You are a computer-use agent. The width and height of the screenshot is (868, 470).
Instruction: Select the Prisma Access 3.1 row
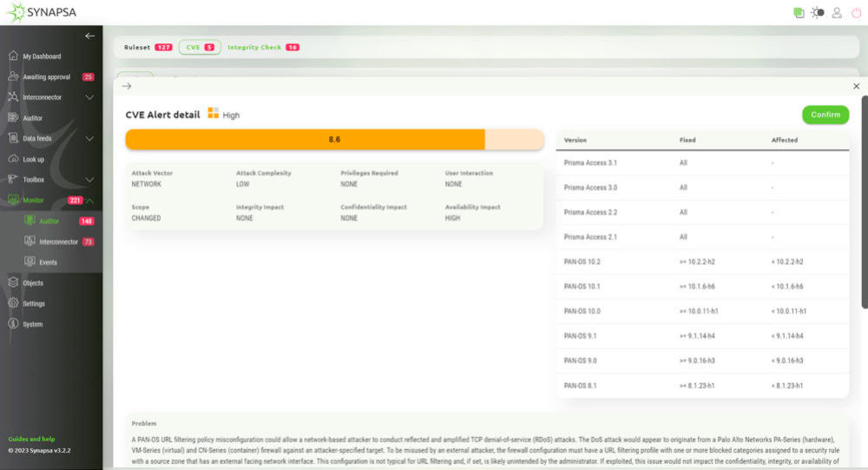click(702, 163)
